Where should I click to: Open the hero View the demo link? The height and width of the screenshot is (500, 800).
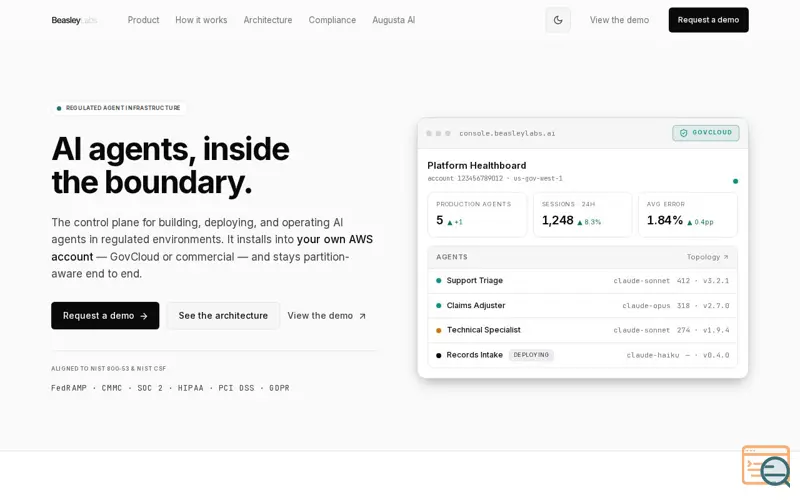coord(327,316)
